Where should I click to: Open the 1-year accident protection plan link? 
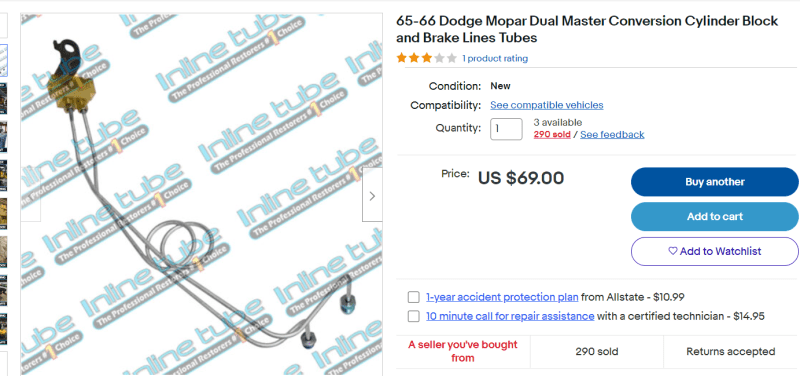click(502, 297)
